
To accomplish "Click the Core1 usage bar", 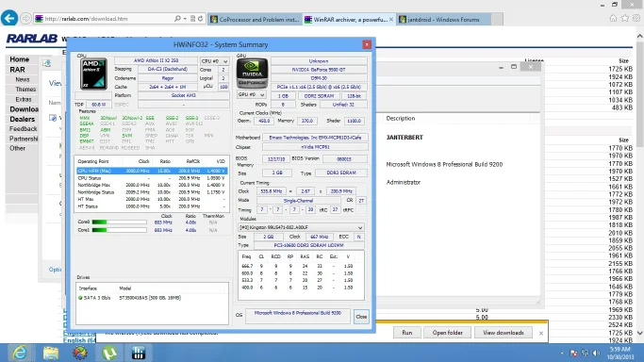I will click(120, 230).
